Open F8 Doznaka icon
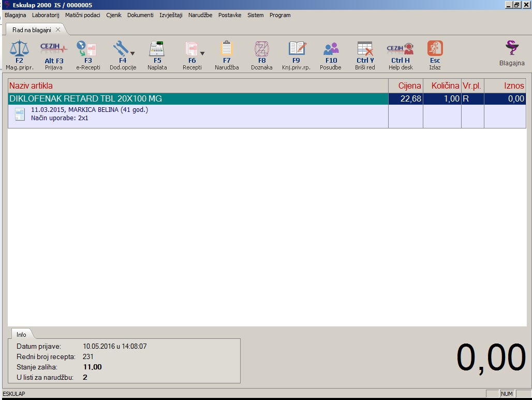Image resolution: width=532 pixels, height=400 pixels. point(261,49)
